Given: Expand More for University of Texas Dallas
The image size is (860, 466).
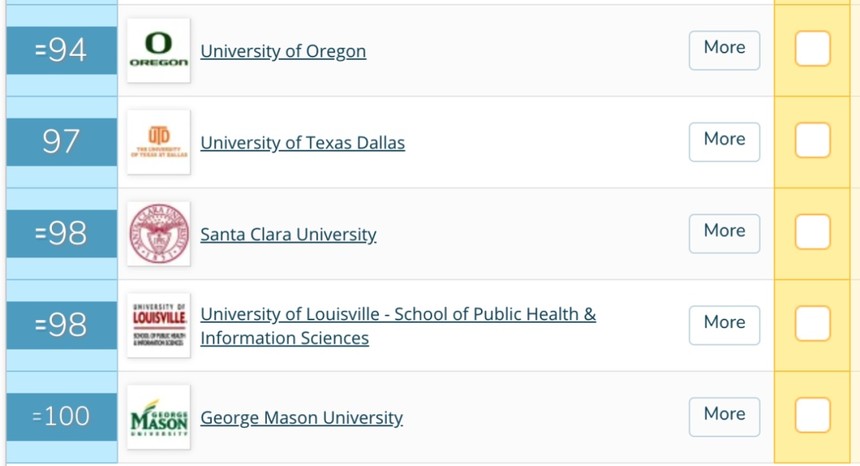Looking at the screenshot, I should (x=725, y=142).
